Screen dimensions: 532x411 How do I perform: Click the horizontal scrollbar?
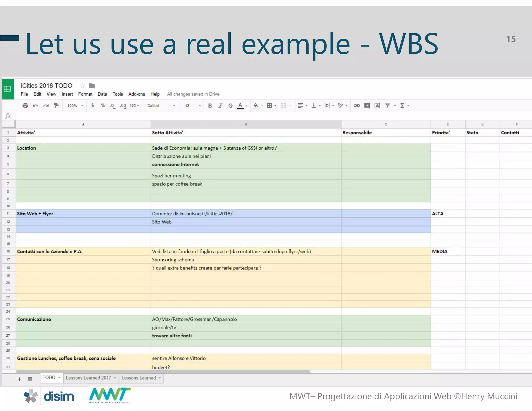(163, 371)
